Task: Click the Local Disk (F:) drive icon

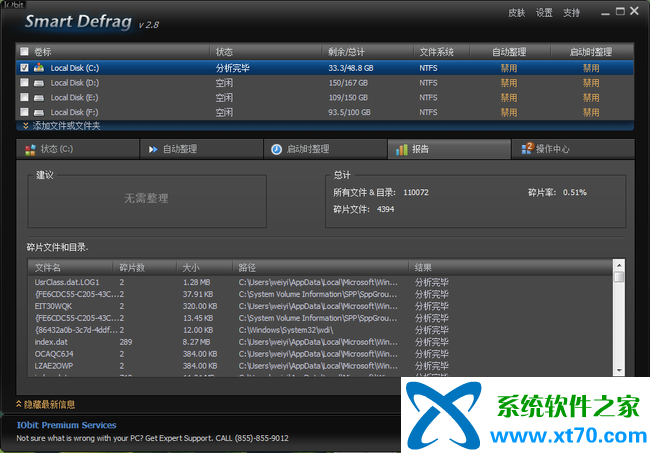Action: click(39, 112)
